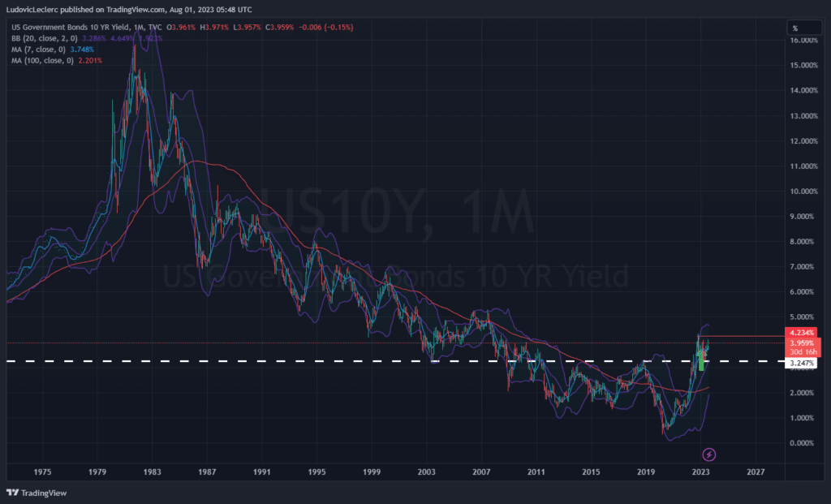Click the % unit label above price axis
The image size is (831, 504).
[794, 28]
